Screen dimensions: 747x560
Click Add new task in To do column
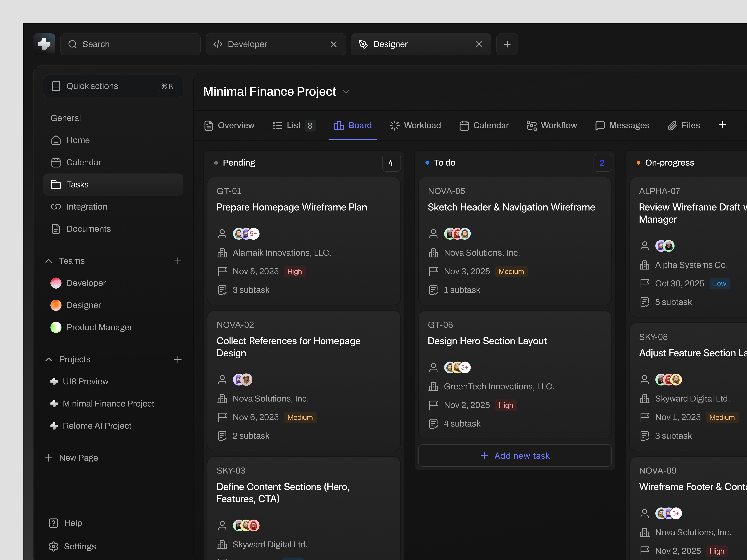click(x=515, y=455)
